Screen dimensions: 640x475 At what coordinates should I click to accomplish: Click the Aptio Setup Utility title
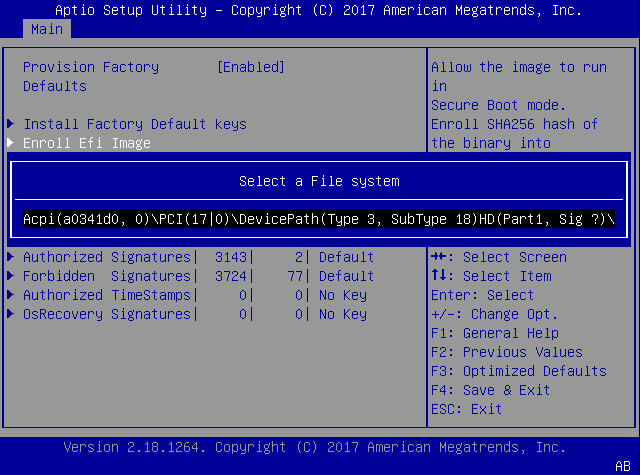click(318, 10)
